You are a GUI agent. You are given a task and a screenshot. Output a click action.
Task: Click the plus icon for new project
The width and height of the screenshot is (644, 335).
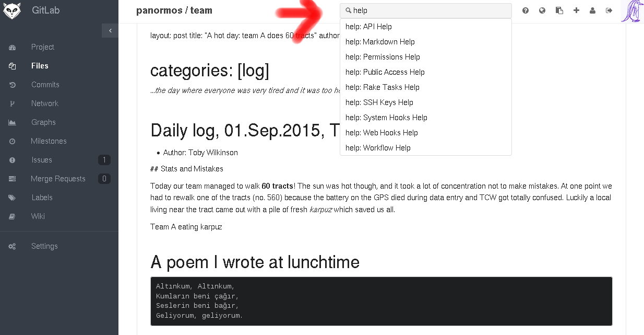click(576, 10)
